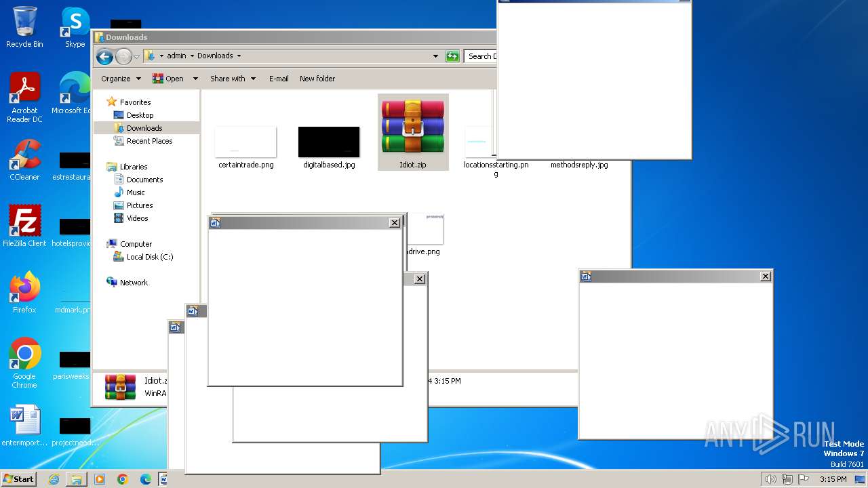Open the Share with menu
The height and width of the screenshot is (488, 868).
click(233, 79)
